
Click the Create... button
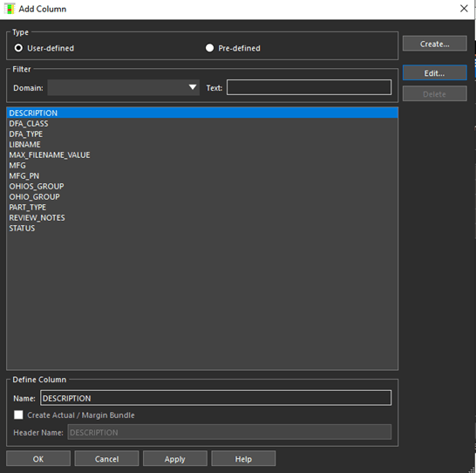point(434,44)
